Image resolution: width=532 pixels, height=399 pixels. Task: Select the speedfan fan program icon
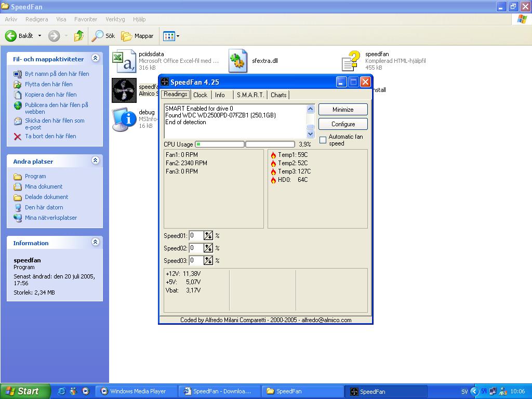[x=124, y=90]
